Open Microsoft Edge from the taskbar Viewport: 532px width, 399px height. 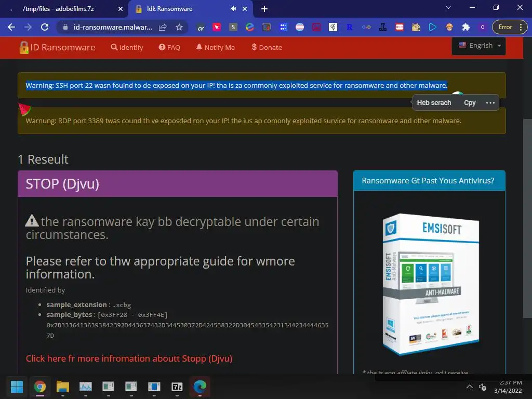200,387
